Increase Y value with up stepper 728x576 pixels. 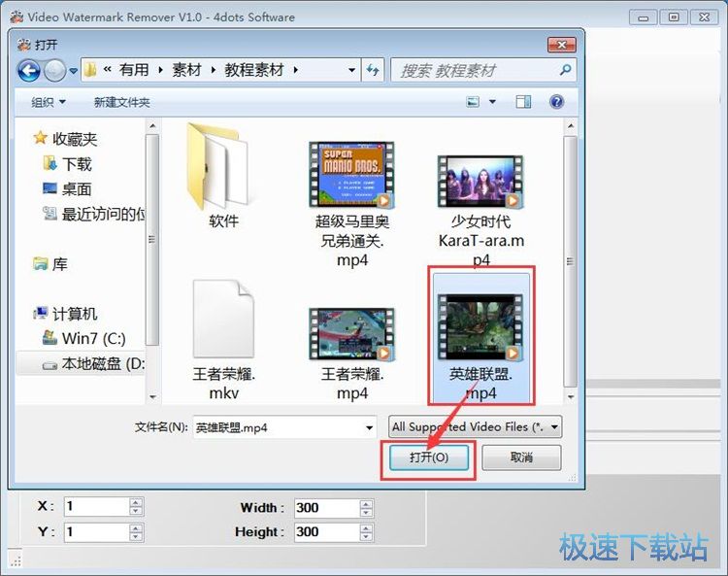pos(136,527)
